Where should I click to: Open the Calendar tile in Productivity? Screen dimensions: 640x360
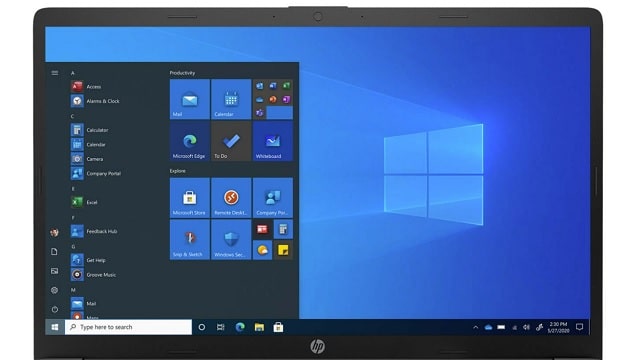[231, 99]
